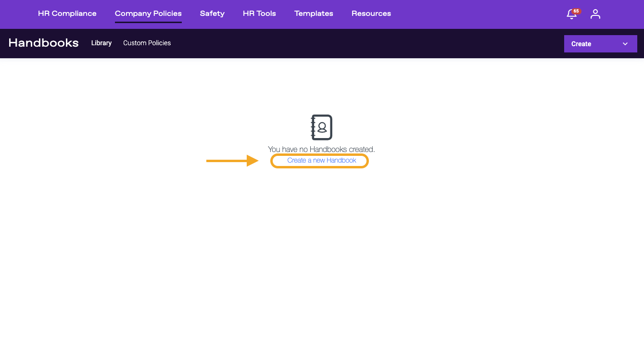644x356 pixels.
Task: Click the red 65 notification badge
Action: [576, 11]
